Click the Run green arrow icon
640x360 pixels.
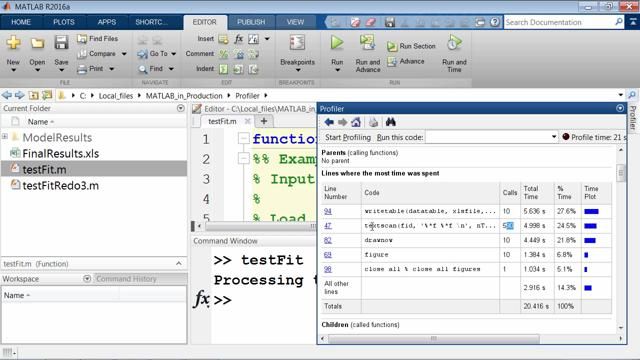tap(337, 42)
